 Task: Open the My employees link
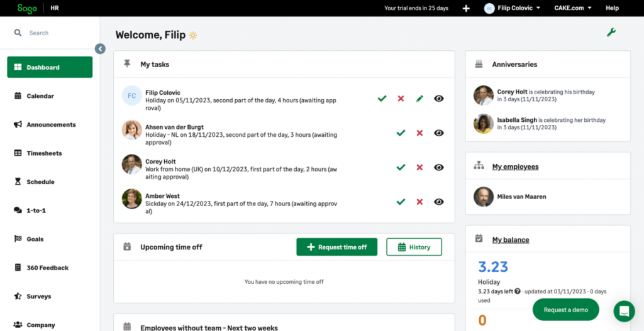516,166
